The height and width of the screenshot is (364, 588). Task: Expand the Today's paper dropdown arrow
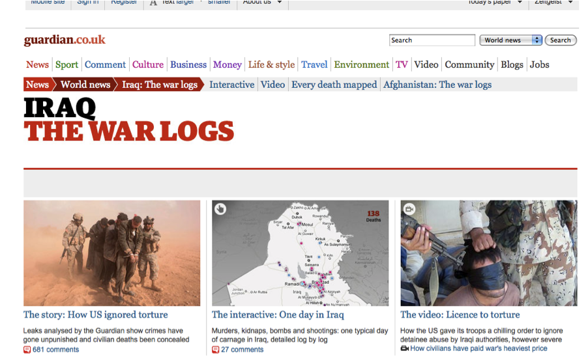(520, 2)
